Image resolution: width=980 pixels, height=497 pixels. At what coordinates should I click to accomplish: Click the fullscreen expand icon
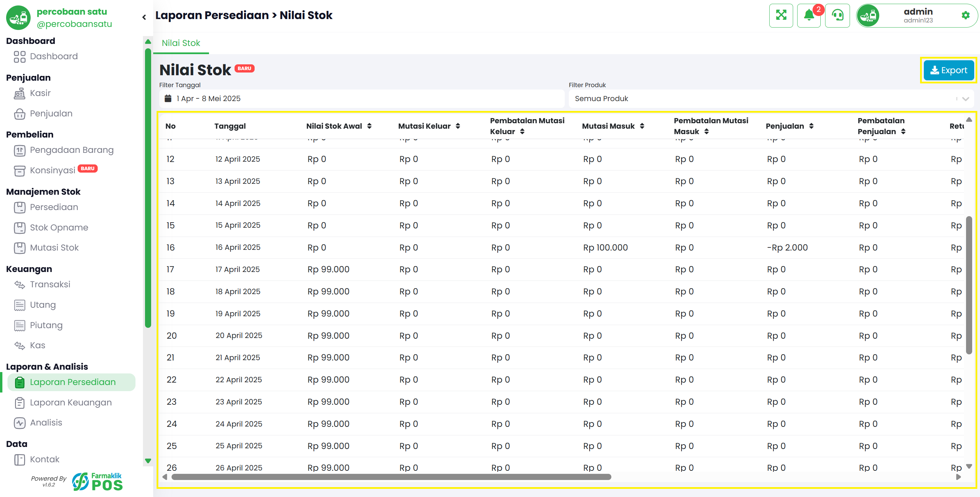click(781, 16)
